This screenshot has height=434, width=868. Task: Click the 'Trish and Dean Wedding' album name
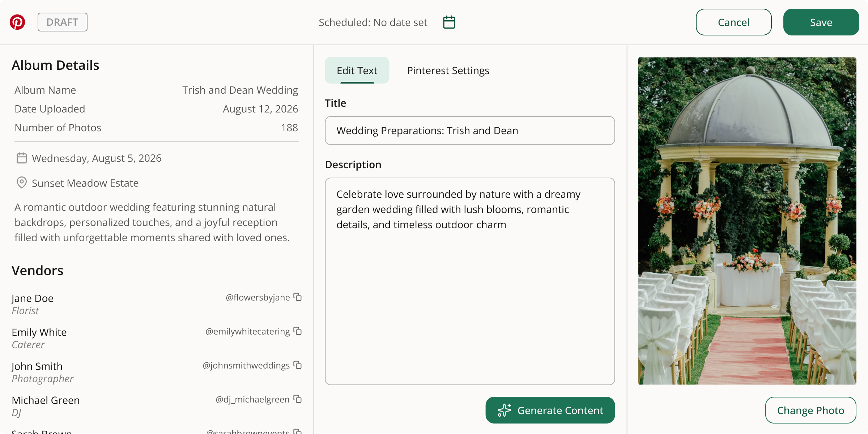click(240, 90)
